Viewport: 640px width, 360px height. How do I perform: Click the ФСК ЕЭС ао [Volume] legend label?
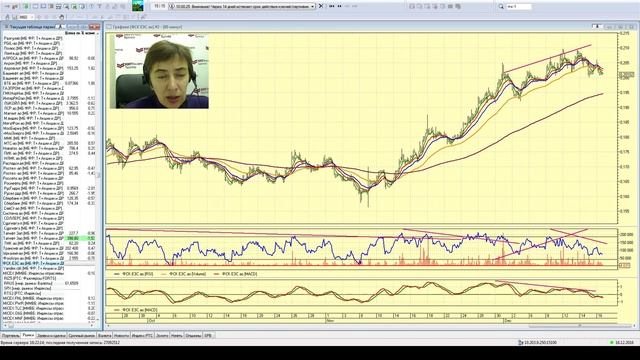(187, 274)
